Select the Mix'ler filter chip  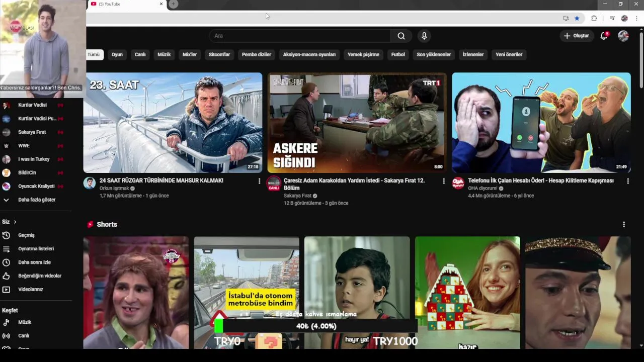190,54
